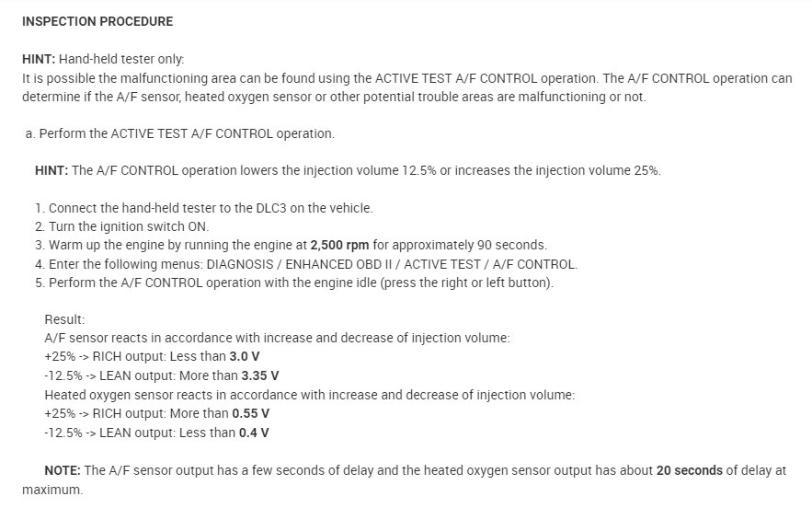812x508 pixels.
Task: Click the first HINT label about hand-held tester
Action: 39,59
